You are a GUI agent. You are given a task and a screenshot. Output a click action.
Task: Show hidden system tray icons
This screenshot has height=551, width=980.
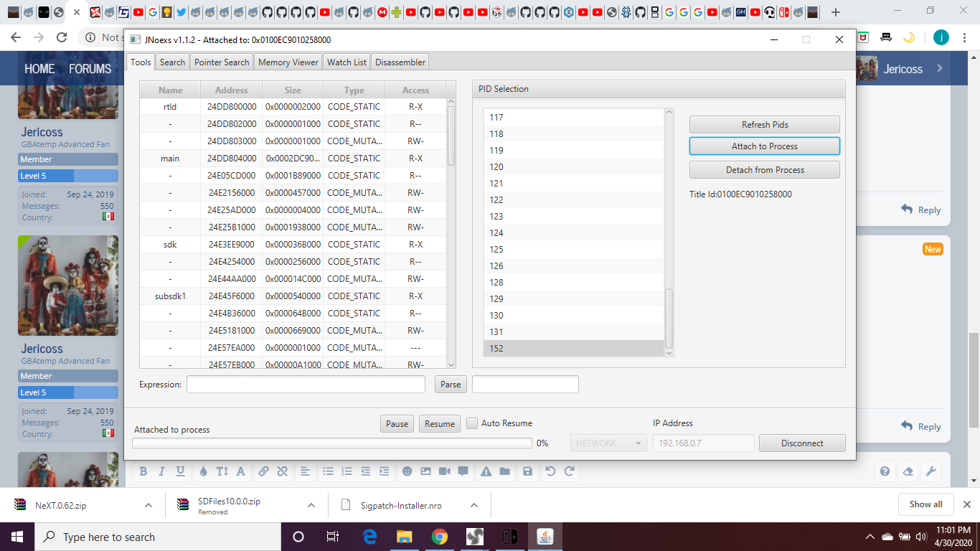(870, 537)
